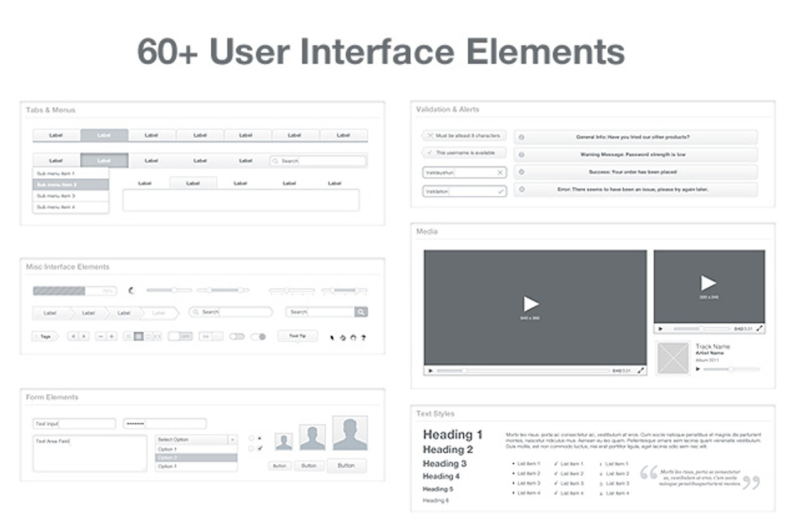This screenshot has width=798, height=532.
Task: Select the arrow cursor icon
Action: click(x=332, y=336)
